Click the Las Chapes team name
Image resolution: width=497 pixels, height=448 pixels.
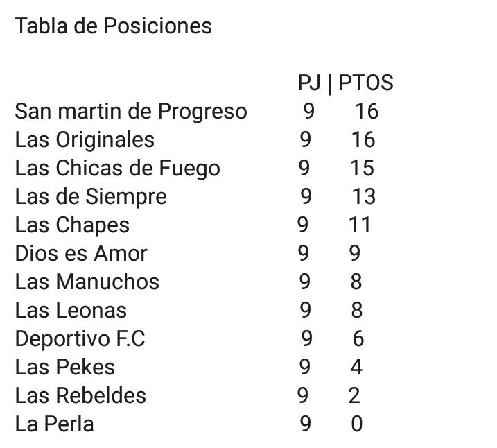coord(72,225)
